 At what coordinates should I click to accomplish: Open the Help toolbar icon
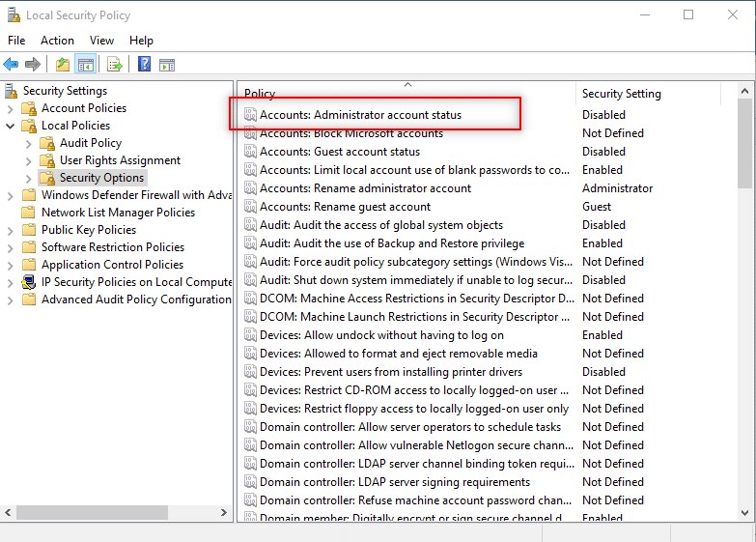144,64
